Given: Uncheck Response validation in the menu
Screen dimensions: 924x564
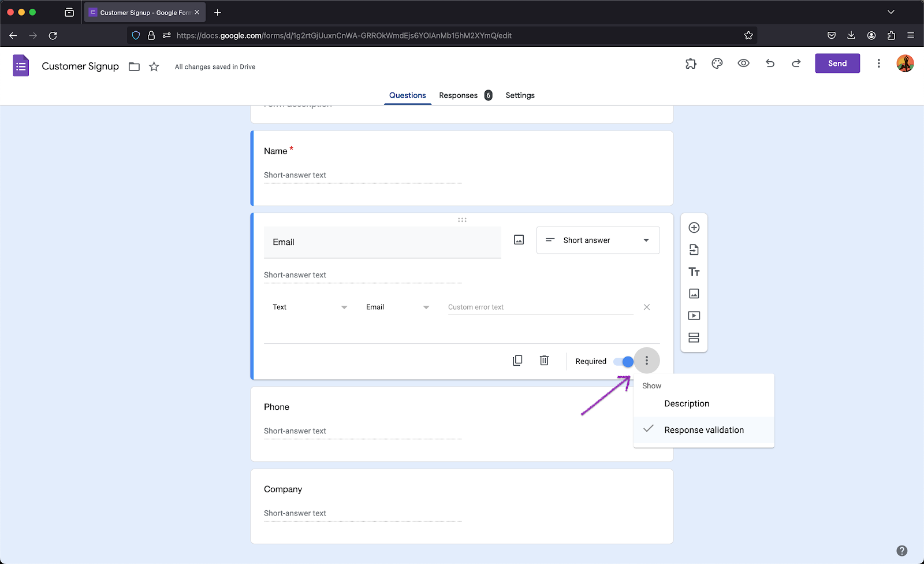Looking at the screenshot, I should [x=703, y=430].
